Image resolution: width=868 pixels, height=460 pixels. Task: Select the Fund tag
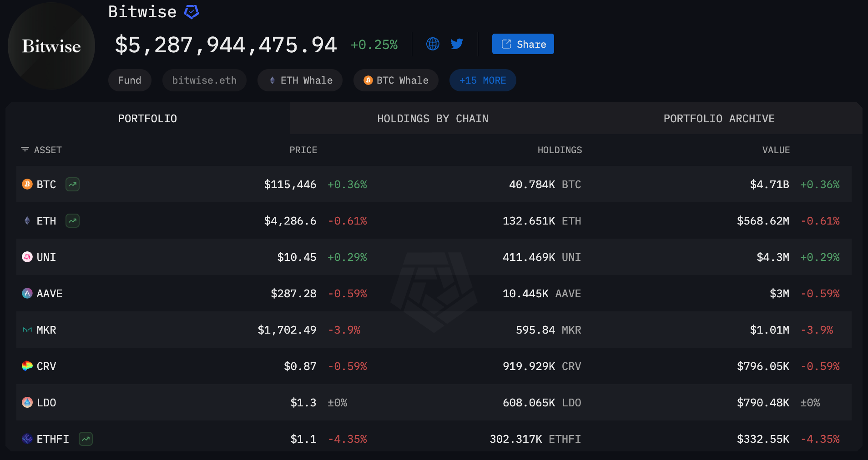coord(130,80)
